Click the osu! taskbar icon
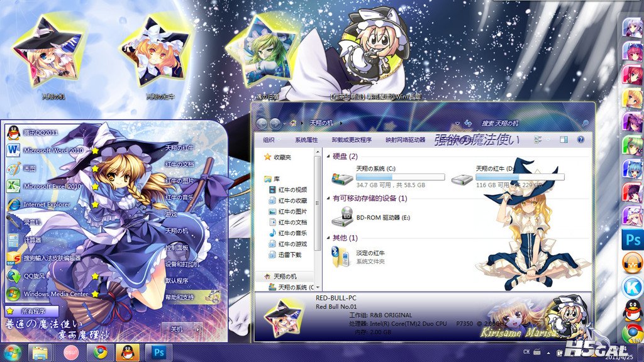This screenshot has height=362, width=644. 70,352
